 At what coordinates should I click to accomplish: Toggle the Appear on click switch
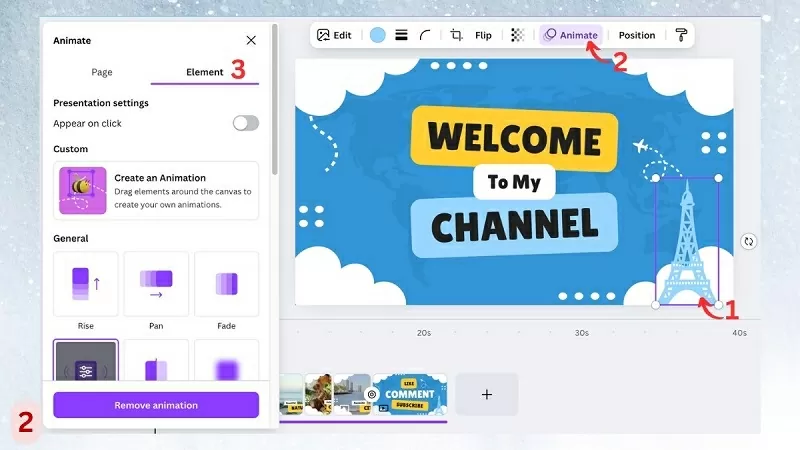click(245, 123)
